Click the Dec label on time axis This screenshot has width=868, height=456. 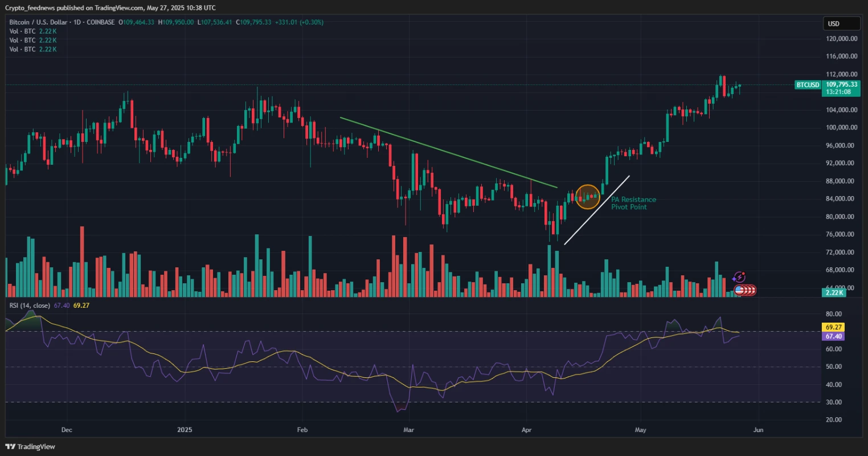point(66,430)
